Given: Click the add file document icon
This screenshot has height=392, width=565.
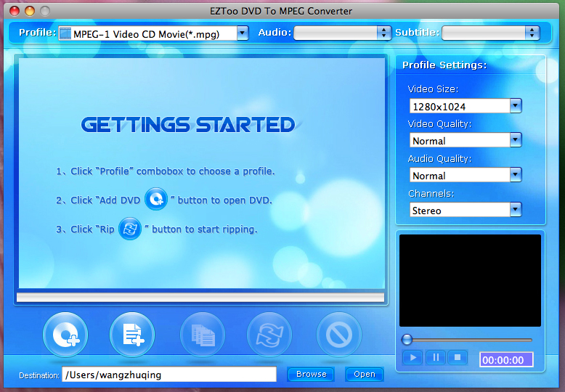Looking at the screenshot, I should point(132,335).
